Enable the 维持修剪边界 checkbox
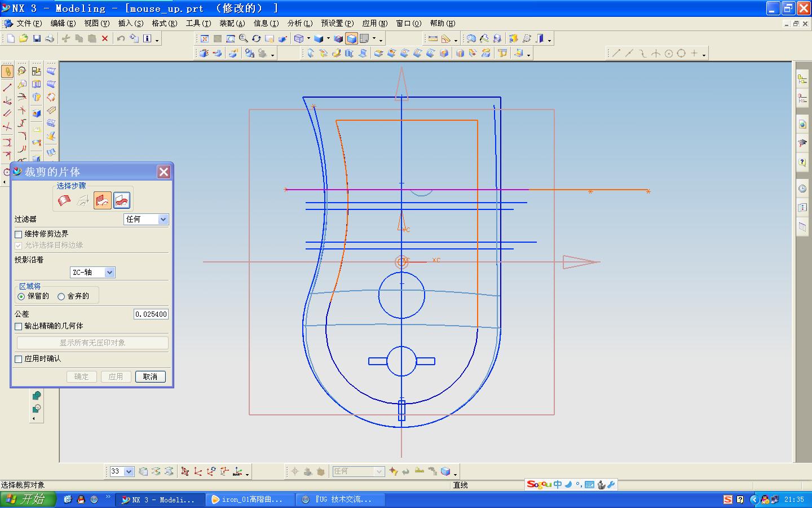Image resolution: width=812 pixels, height=508 pixels. 19,234
